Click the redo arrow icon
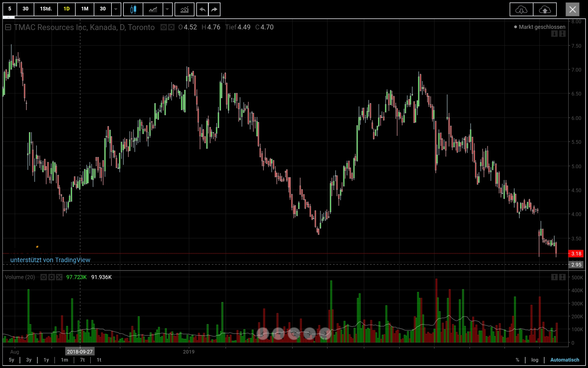The height and width of the screenshot is (368, 588). pyautogui.click(x=214, y=9)
